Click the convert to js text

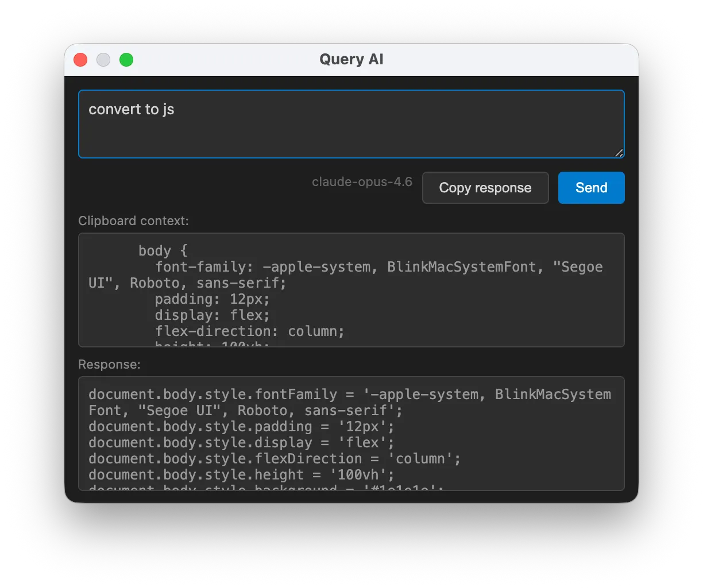pos(131,109)
